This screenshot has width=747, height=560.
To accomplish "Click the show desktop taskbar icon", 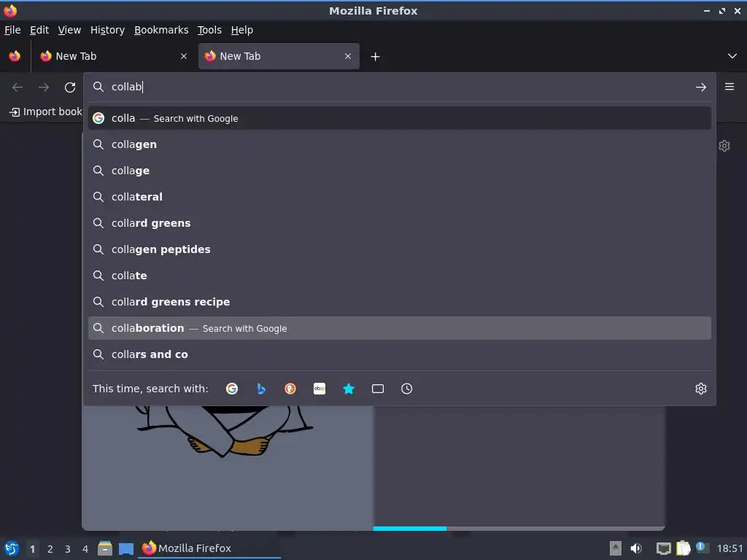I will [126, 548].
